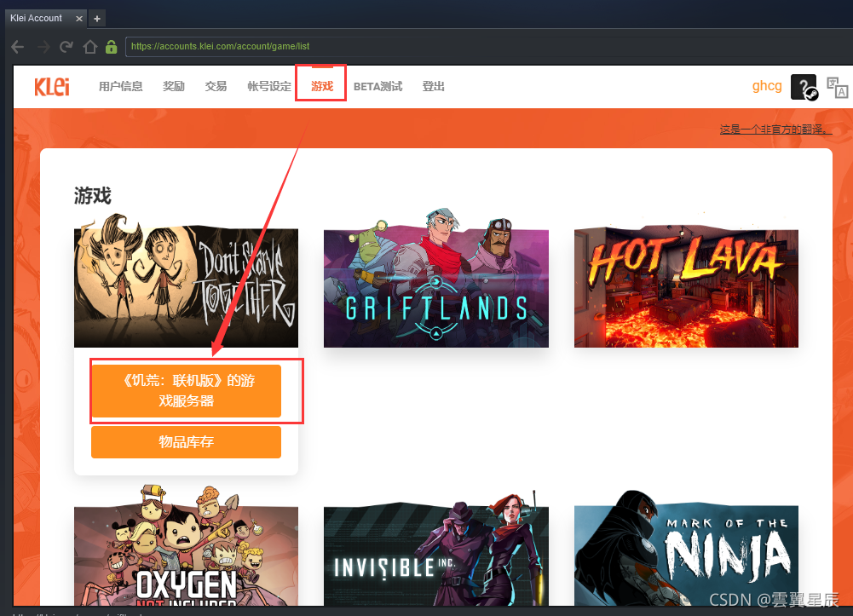Click the 物品库存 button
The width and height of the screenshot is (853, 616).
[186, 442]
